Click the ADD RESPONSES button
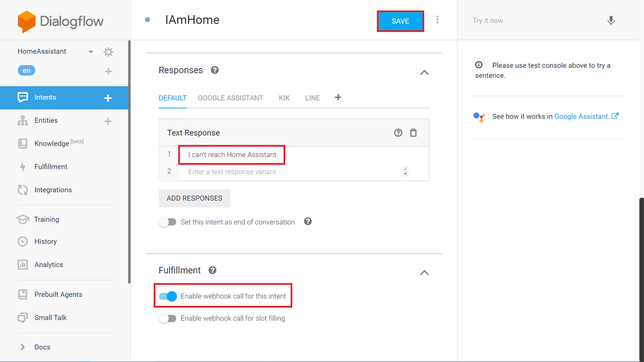This screenshot has width=644, height=362. (195, 198)
